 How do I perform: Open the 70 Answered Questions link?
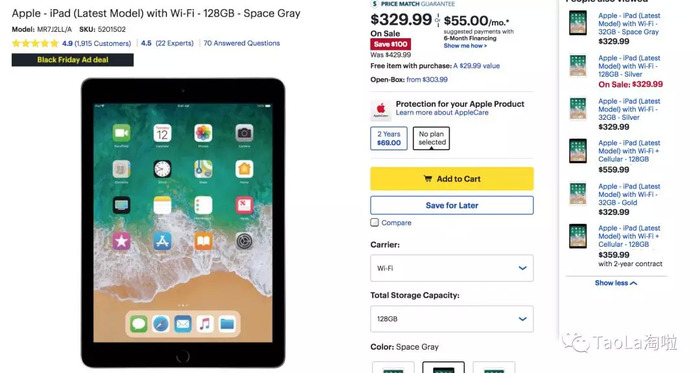coord(242,43)
